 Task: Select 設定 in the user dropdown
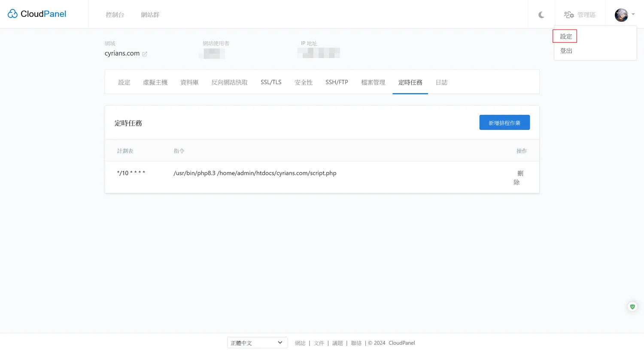pos(566,36)
